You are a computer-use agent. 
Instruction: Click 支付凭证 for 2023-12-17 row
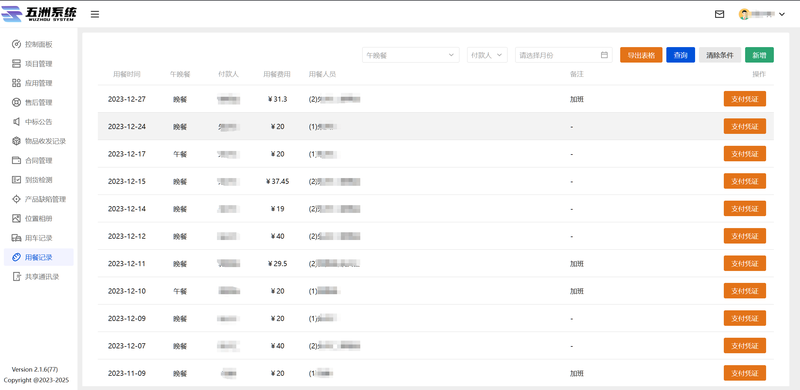[x=744, y=154]
